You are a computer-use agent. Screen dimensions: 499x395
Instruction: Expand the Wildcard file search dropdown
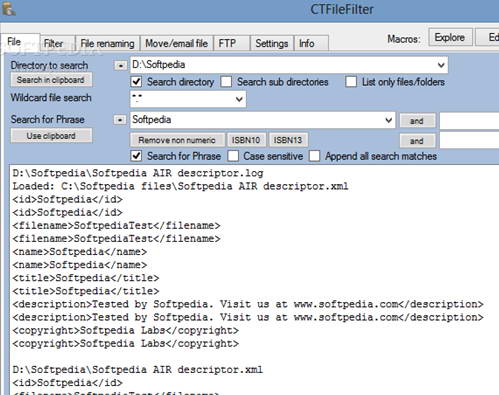click(239, 99)
